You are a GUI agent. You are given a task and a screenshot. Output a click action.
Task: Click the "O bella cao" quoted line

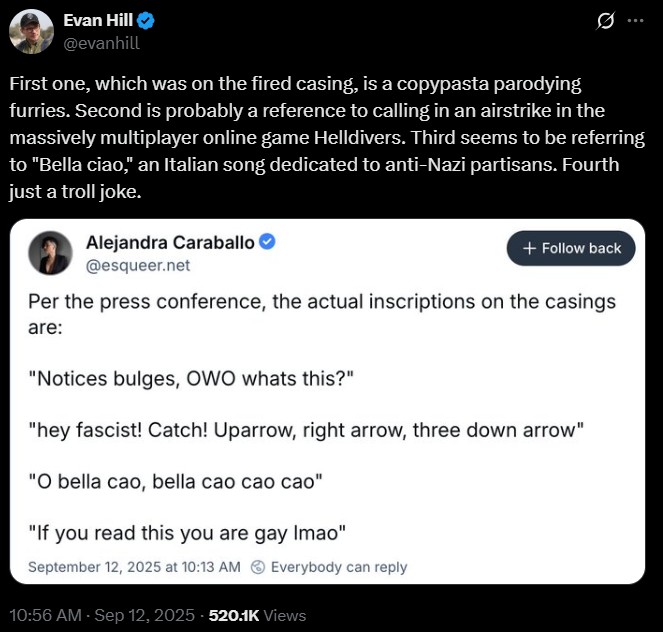tap(175, 481)
